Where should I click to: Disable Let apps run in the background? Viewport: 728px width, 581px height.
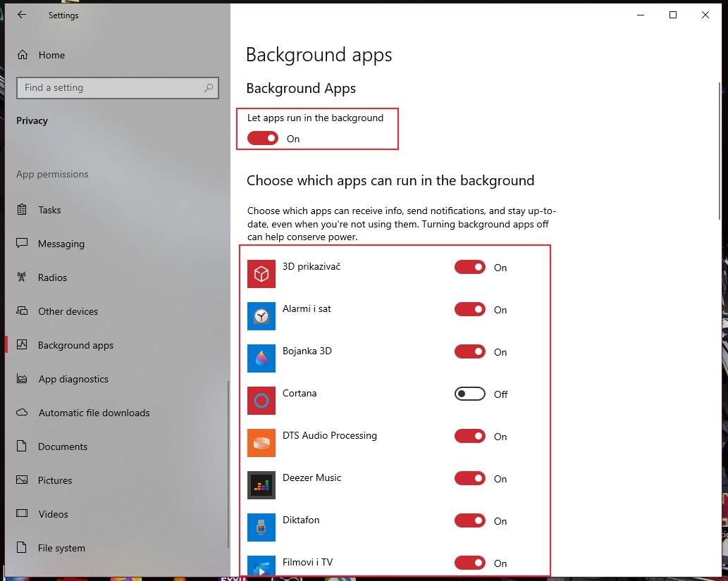tap(262, 138)
